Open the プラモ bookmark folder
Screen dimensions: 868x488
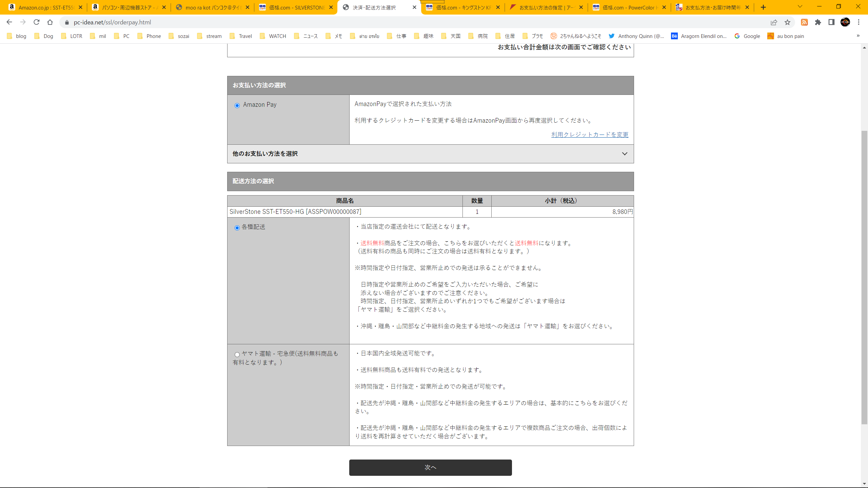(x=533, y=36)
